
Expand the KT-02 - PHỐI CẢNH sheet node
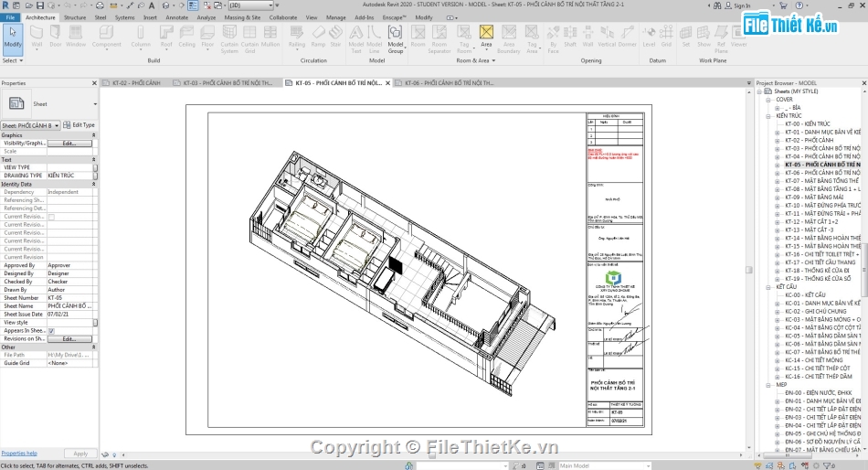coord(778,140)
